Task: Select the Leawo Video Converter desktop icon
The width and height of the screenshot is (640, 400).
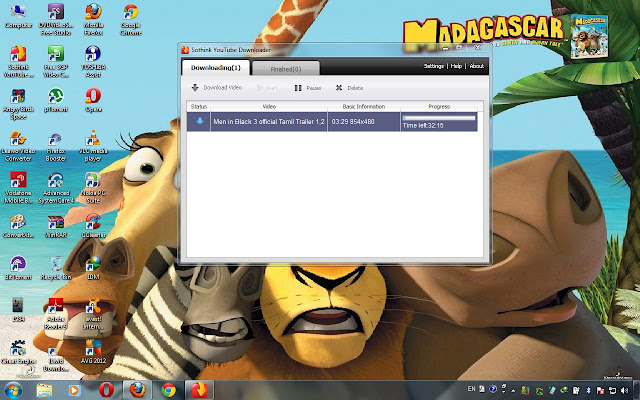Action: click(18, 146)
